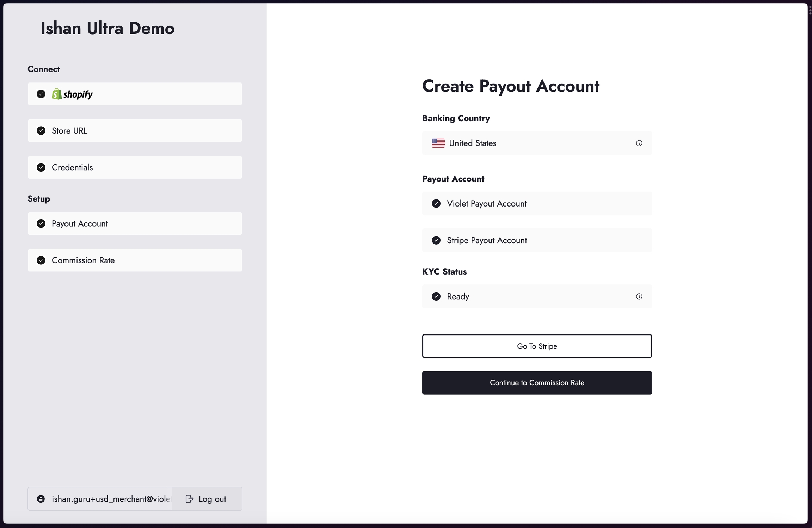Viewport: 812px width, 528px height.
Task: Open the Banking Country selector field
Action: click(537, 143)
